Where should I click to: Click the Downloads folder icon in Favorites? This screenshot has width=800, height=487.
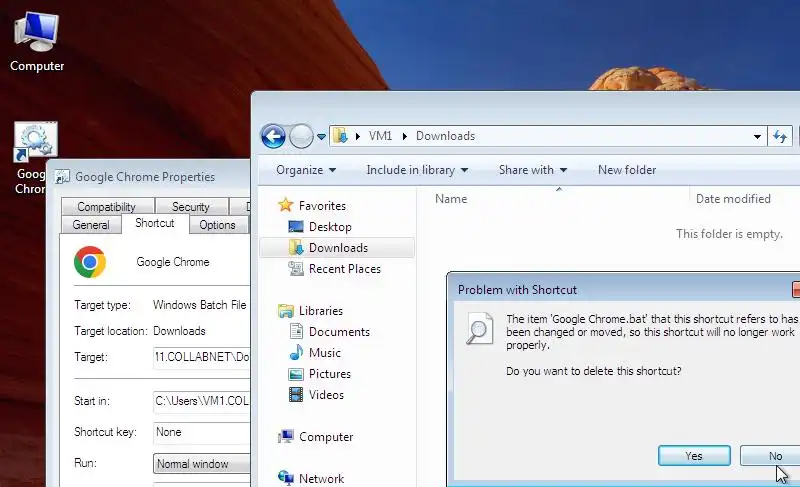click(296, 247)
